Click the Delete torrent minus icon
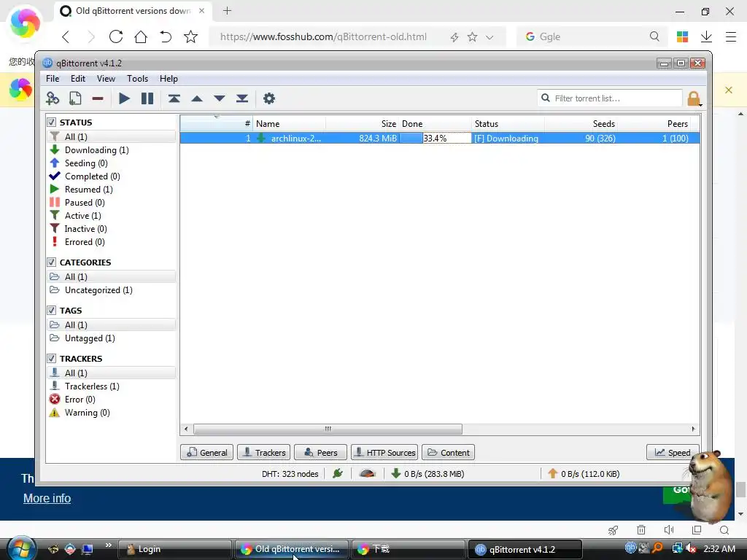Viewport: 747px width, 560px height. click(x=98, y=98)
